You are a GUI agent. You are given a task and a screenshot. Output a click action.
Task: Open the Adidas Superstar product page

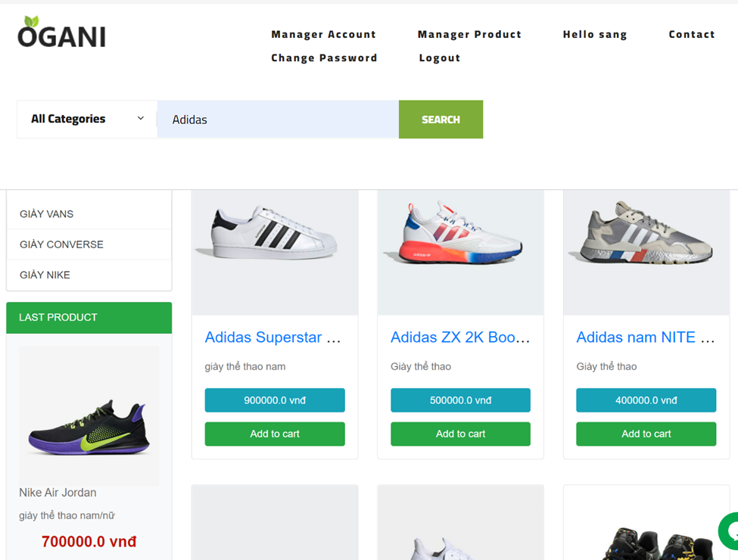(273, 338)
